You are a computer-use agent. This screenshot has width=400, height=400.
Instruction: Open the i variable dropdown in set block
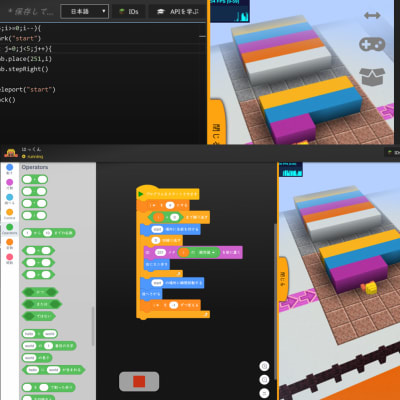(153, 205)
